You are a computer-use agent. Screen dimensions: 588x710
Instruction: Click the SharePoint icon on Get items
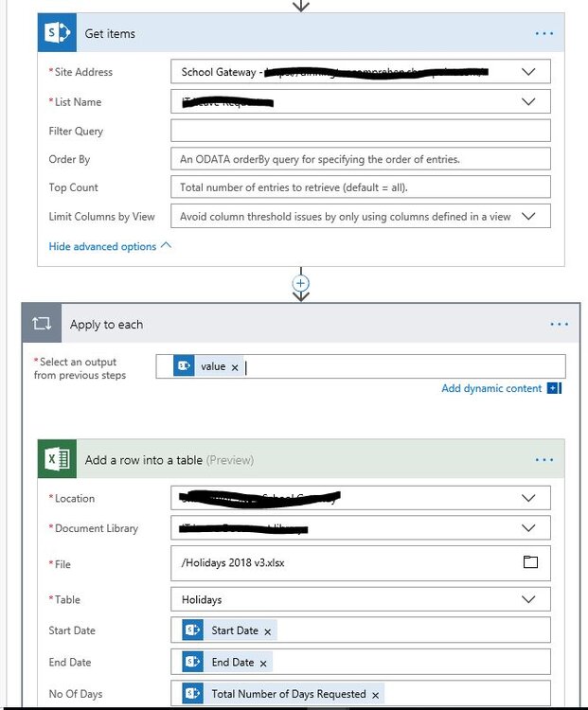[x=57, y=33]
